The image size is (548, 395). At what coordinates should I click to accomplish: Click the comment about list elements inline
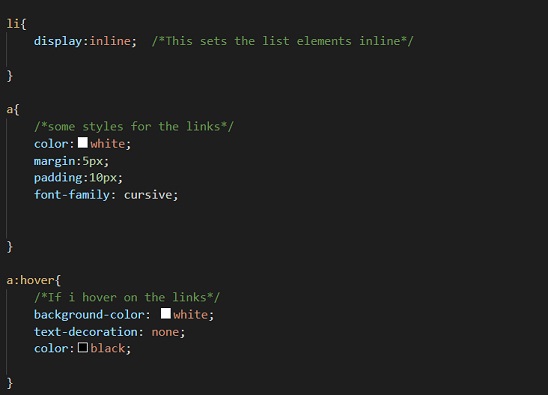tap(282, 41)
